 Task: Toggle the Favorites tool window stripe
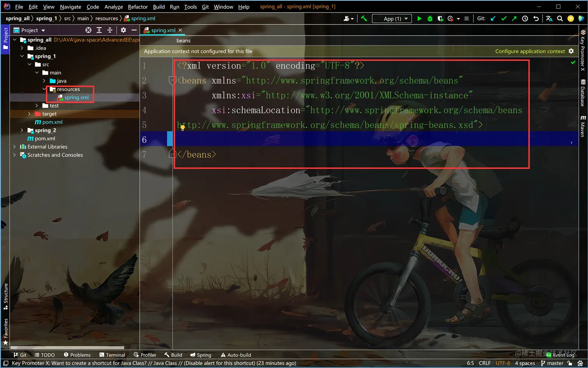pyautogui.click(x=5, y=332)
